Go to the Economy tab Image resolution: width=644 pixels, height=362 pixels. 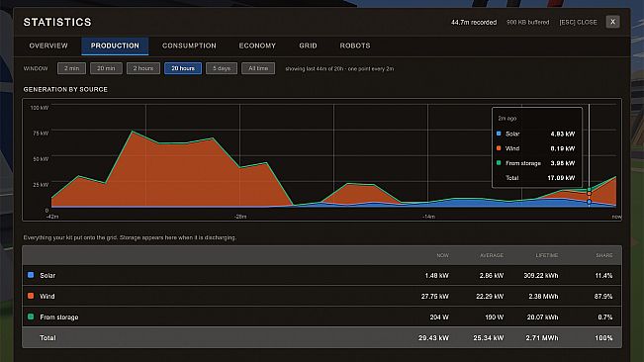pos(257,45)
